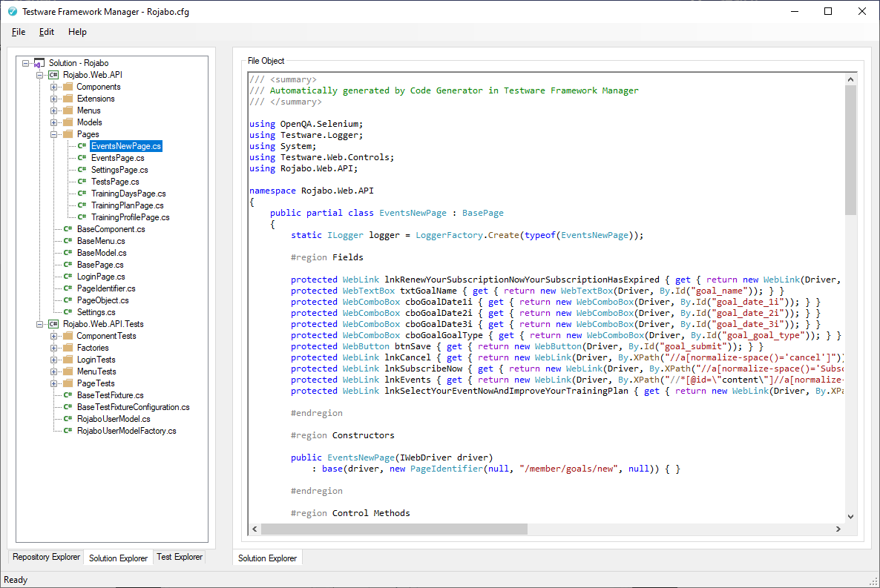Open the Help menu

click(77, 32)
